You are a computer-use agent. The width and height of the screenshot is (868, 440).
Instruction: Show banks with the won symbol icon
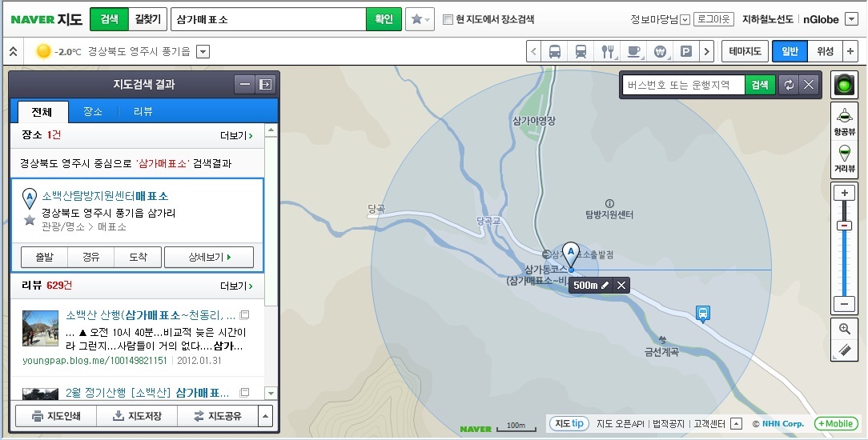click(x=660, y=51)
